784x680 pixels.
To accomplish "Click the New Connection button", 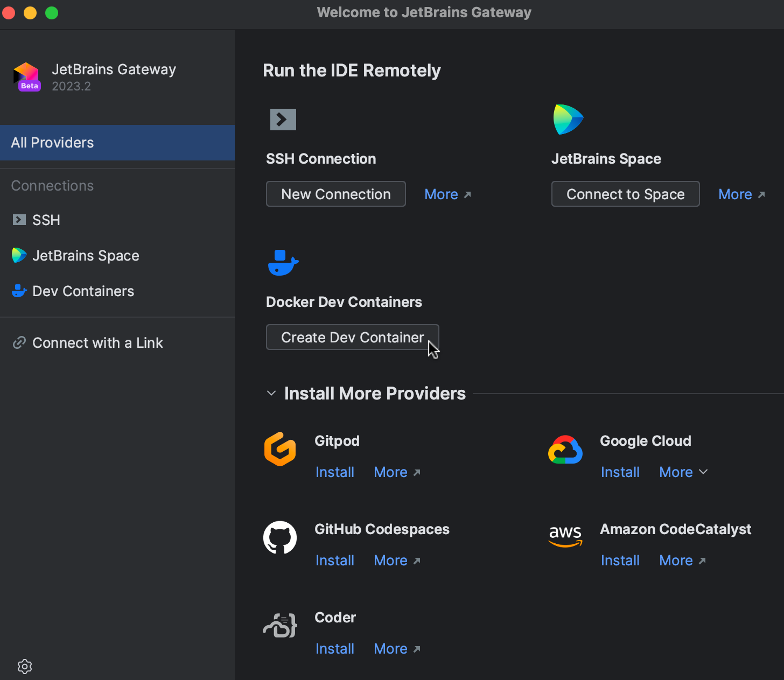I will click(335, 194).
